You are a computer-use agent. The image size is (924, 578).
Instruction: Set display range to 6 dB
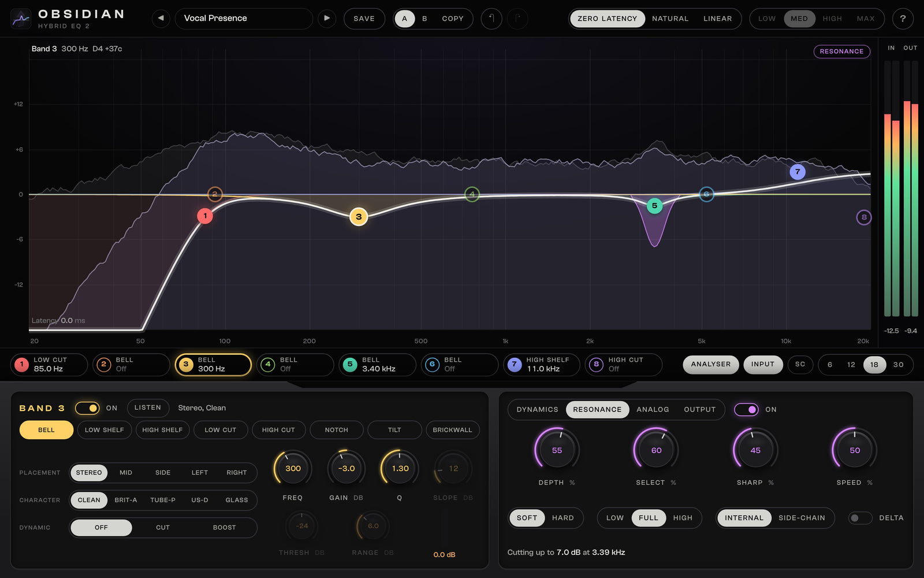pyautogui.click(x=830, y=365)
